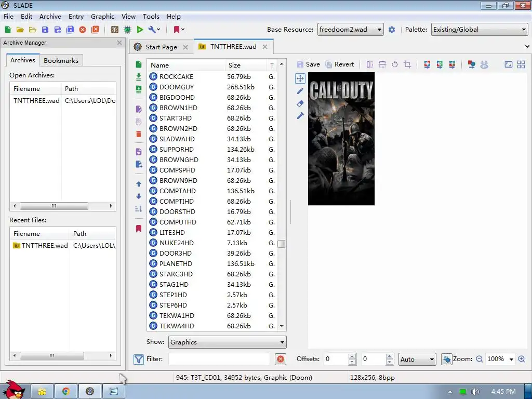Open the Archive menu

click(x=50, y=16)
